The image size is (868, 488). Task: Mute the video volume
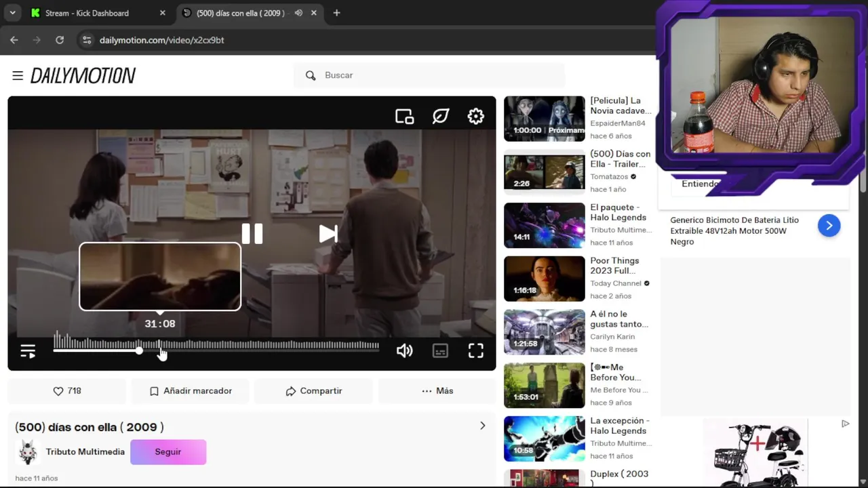(405, 350)
